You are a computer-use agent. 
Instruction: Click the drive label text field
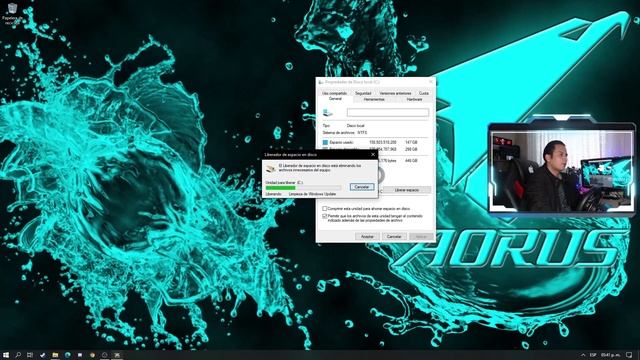(x=388, y=113)
